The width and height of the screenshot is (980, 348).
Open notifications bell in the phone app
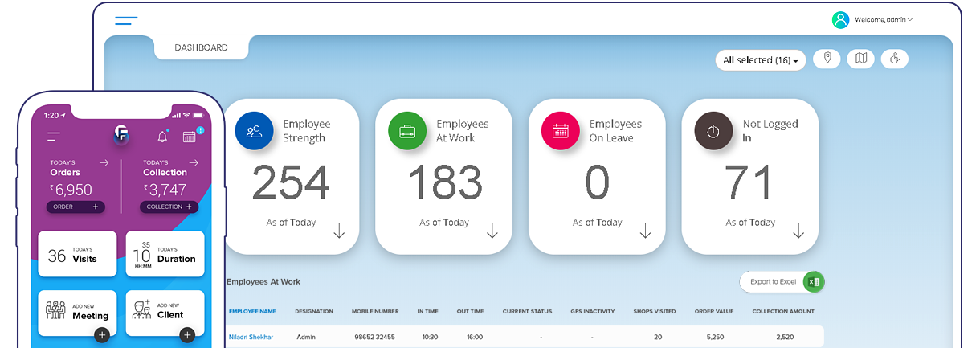[163, 136]
